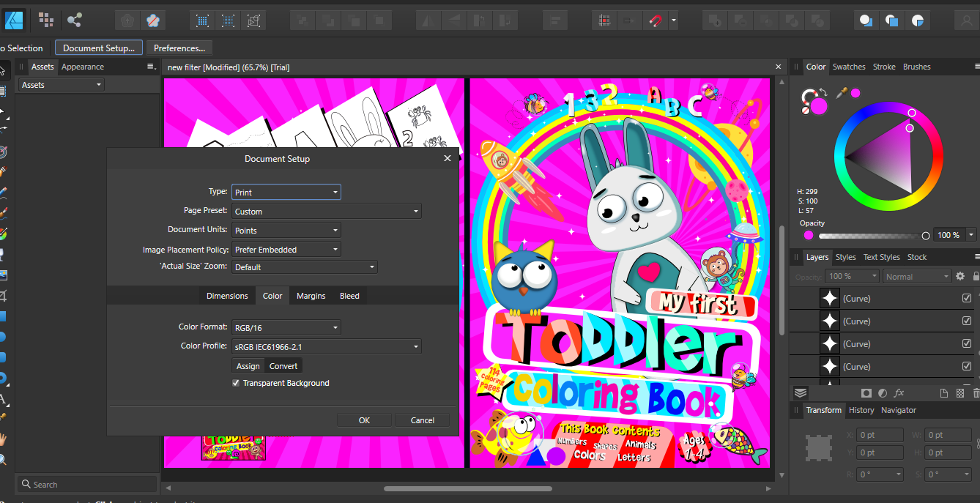Image resolution: width=980 pixels, height=503 pixels.
Task: Click the Insert Behind Selection icon
Action: (866, 21)
